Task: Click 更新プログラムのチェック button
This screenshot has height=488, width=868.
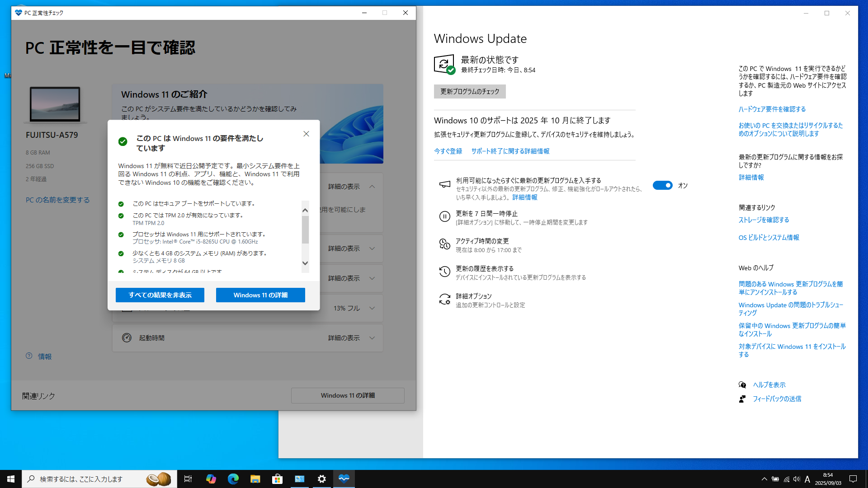Action: [x=470, y=91]
